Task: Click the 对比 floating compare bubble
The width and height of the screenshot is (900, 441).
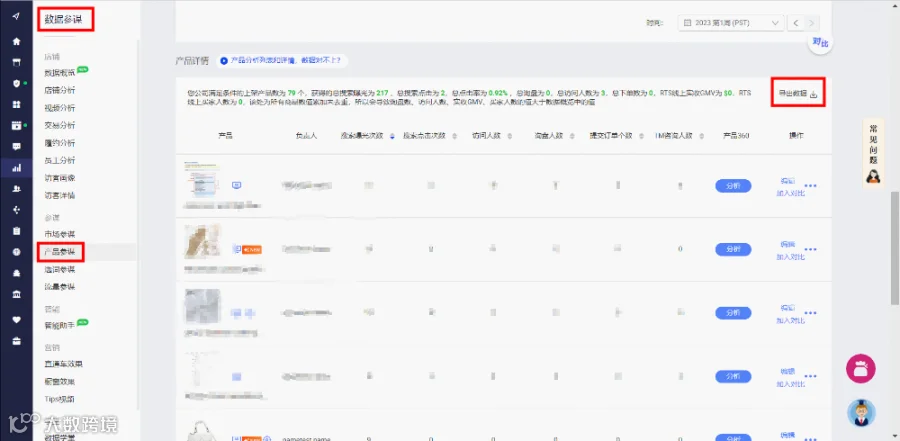Action: tap(820, 42)
